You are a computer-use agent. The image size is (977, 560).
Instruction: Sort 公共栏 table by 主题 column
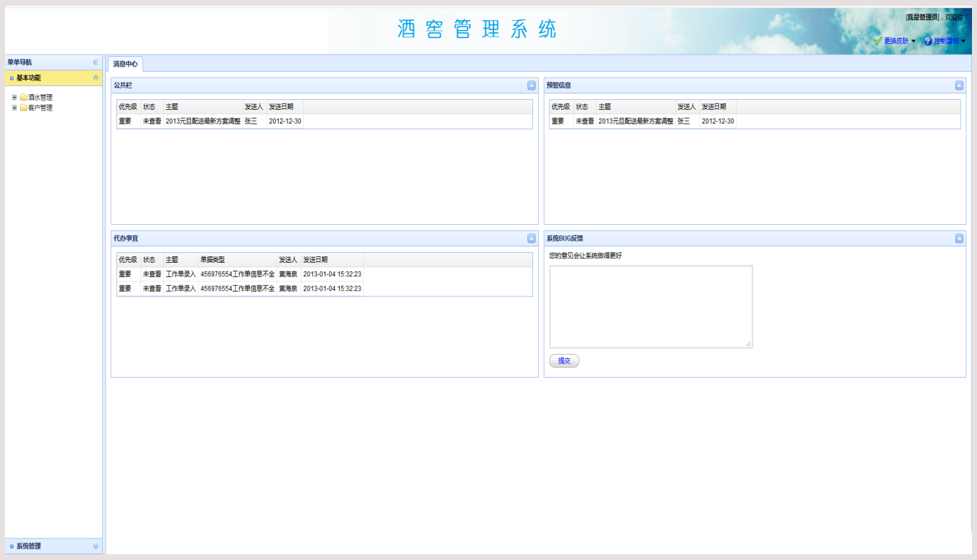203,107
